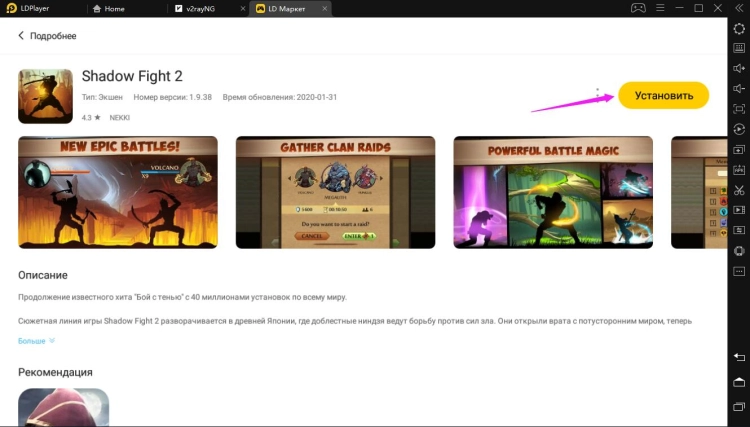The width and height of the screenshot is (750, 427).
Task: Click the Android home button
Action: (x=739, y=382)
